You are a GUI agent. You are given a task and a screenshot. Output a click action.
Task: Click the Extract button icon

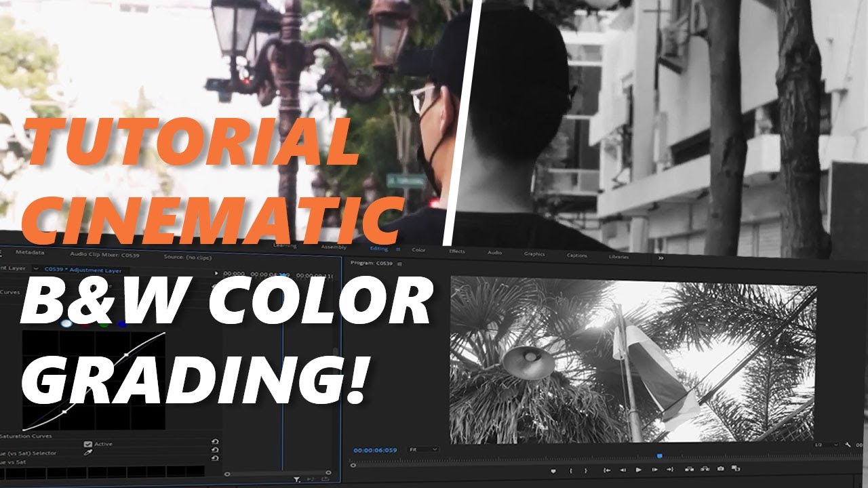[x=705, y=469]
